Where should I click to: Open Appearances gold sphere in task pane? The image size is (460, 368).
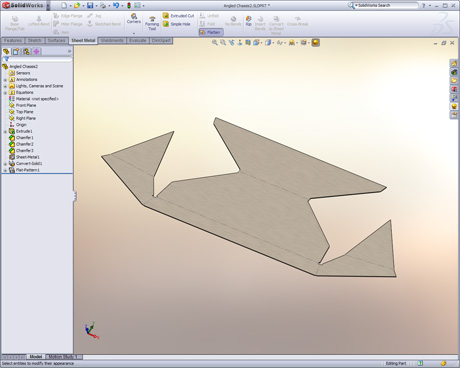pos(454,107)
